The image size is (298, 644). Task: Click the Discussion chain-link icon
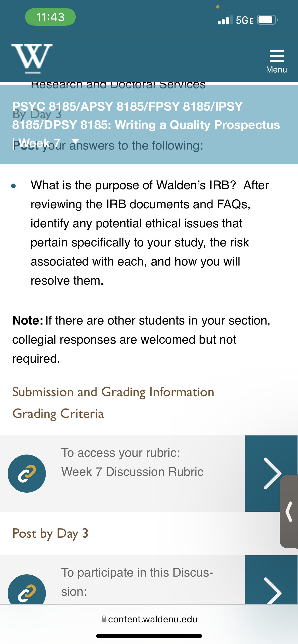[27, 590]
